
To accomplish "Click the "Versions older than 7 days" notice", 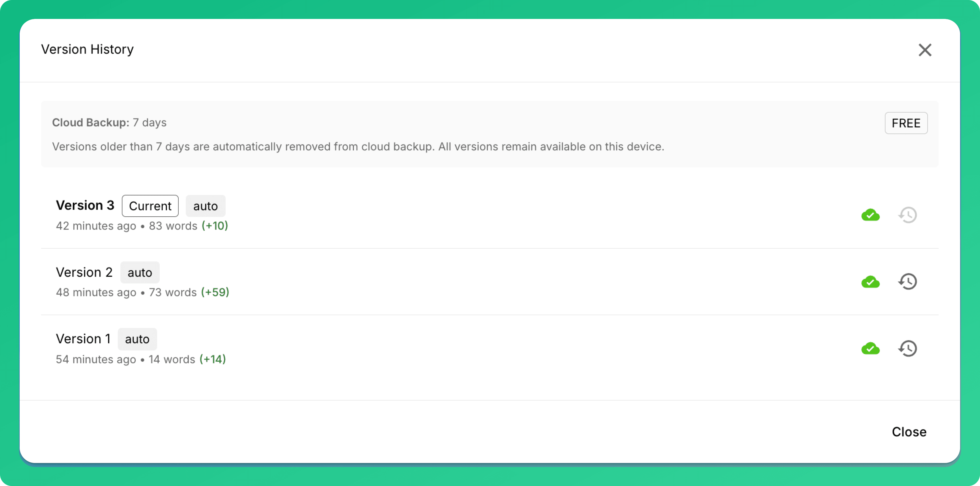I will click(x=358, y=147).
